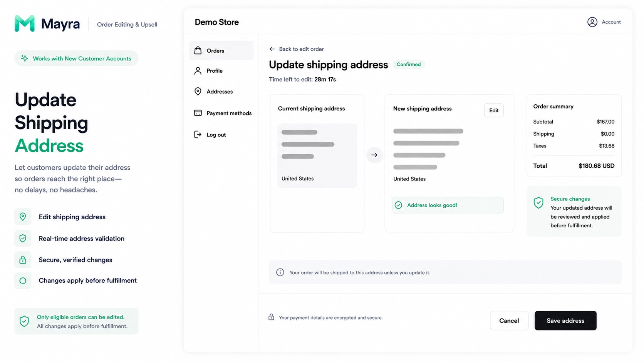644x362 pixels.
Task: Click the Mayra M logo icon
Action: coord(25,23)
